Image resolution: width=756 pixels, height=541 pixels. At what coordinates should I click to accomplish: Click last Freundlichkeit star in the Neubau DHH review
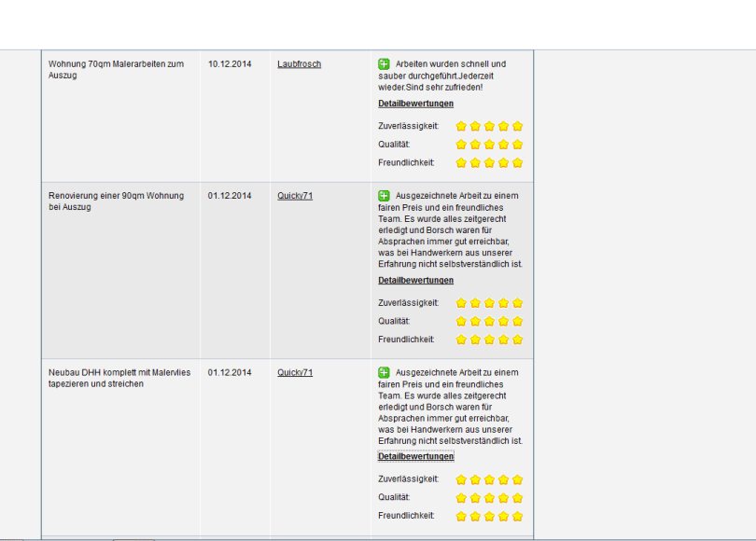click(x=518, y=516)
